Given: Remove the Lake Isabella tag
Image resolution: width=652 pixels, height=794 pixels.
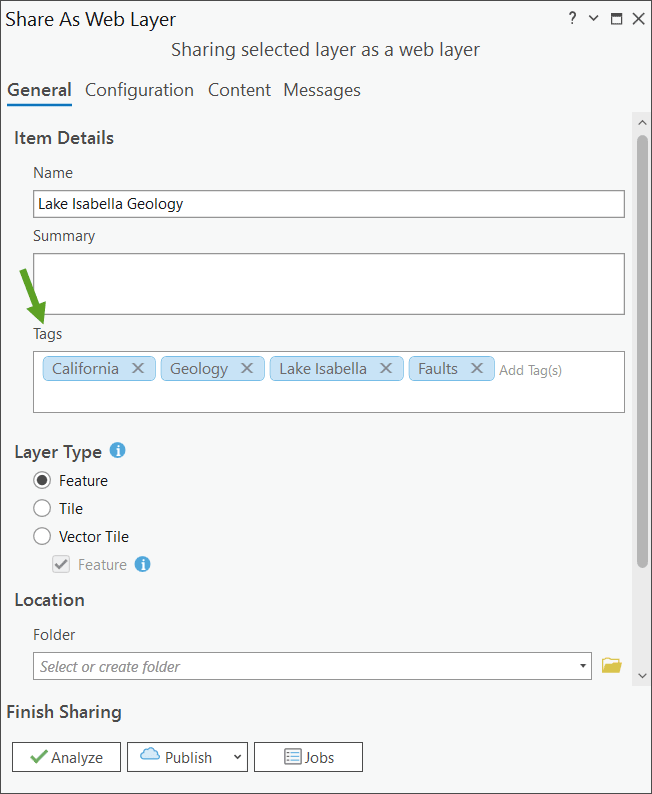Looking at the screenshot, I should tap(386, 368).
